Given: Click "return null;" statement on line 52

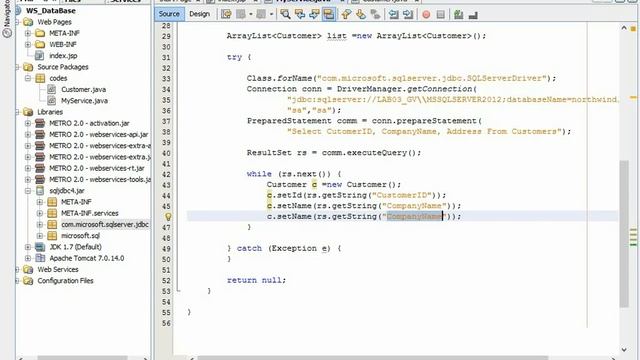Looking at the screenshot, I should [x=256, y=280].
